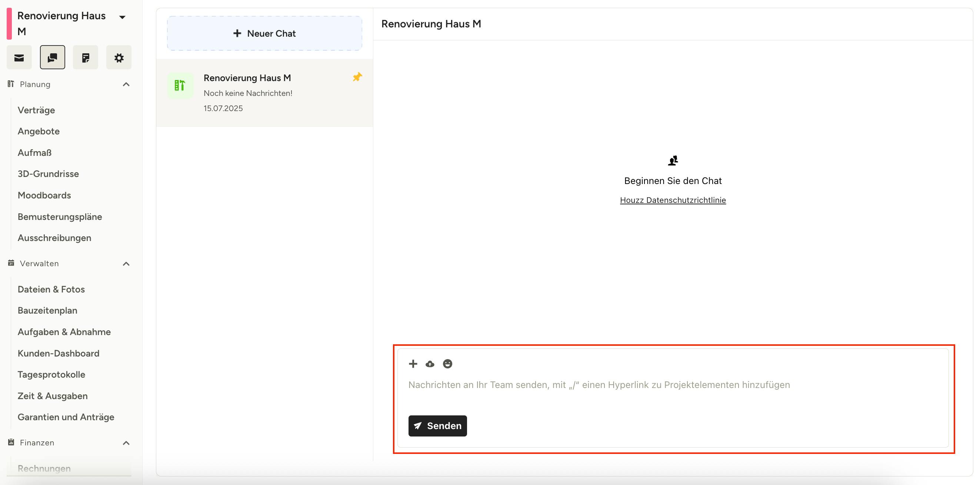This screenshot has height=485, width=980.
Task: Click the Noch keine Nachrichten! text
Action: pos(248,93)
